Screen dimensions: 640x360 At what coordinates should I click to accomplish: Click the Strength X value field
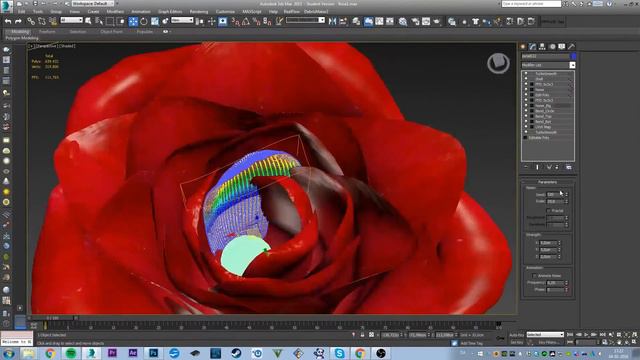(x=547, y=243)
